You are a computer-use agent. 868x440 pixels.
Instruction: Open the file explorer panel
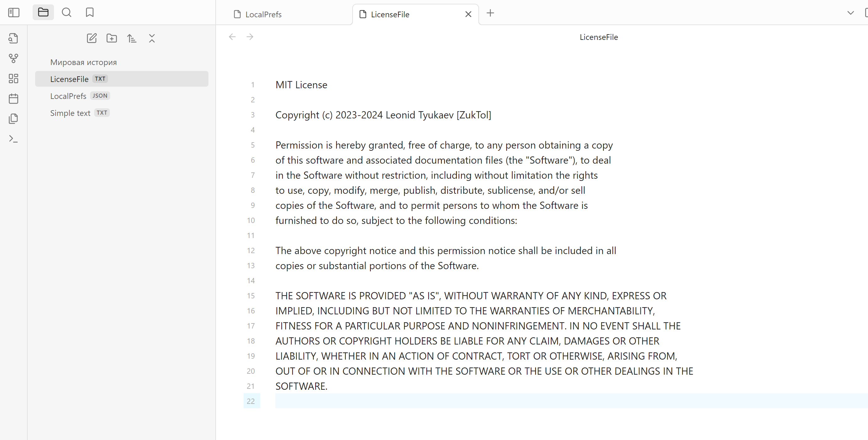click(43, 13)
